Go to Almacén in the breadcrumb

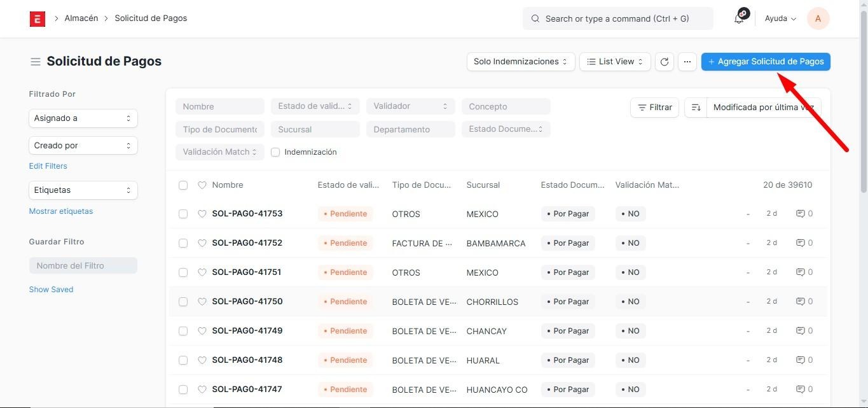81,18
